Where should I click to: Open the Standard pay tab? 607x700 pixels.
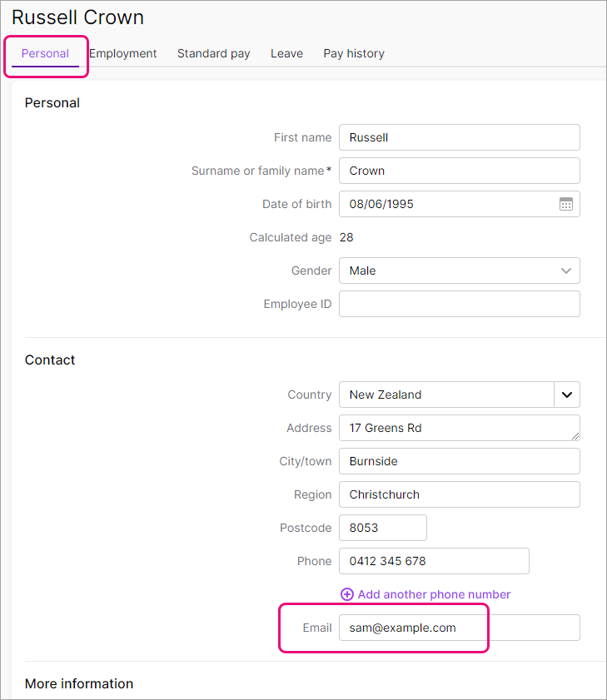click(x=213, y=53)
